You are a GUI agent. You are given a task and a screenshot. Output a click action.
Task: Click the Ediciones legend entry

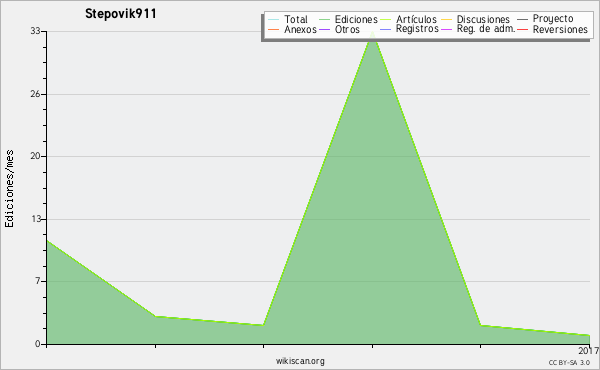[348, 19]
